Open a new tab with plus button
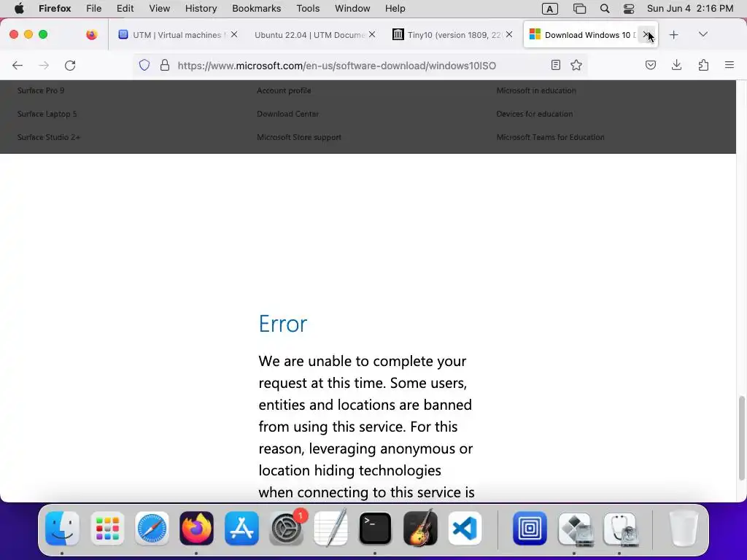 pyautogui.click(x=673, y=35)
